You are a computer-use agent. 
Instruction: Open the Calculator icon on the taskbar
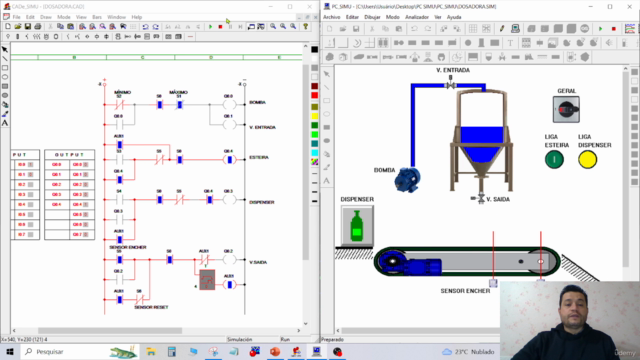tap(172, 351)
